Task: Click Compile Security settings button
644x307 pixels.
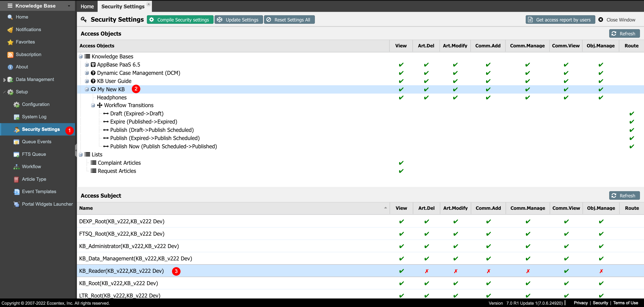Action: pyautogui.click(x=180, y=20)
